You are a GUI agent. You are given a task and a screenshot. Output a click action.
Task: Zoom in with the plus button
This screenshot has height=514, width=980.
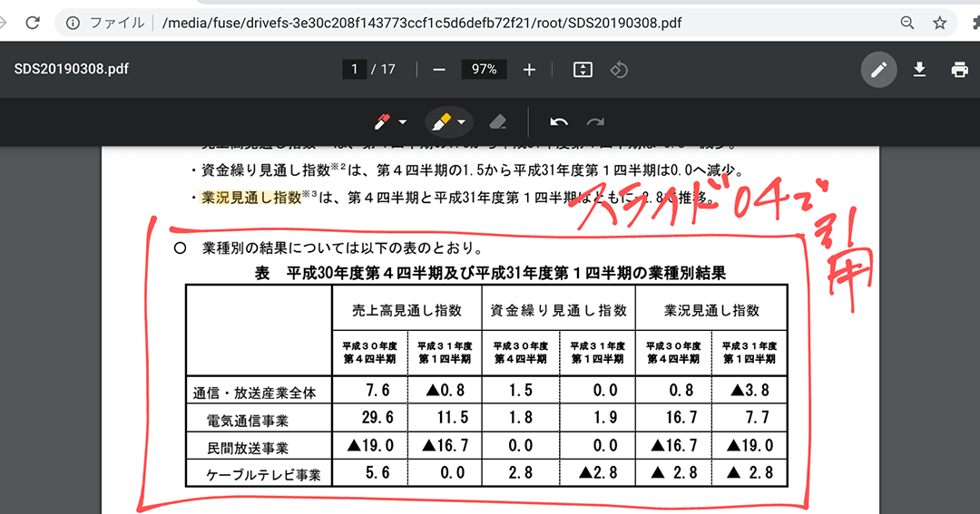529,69
